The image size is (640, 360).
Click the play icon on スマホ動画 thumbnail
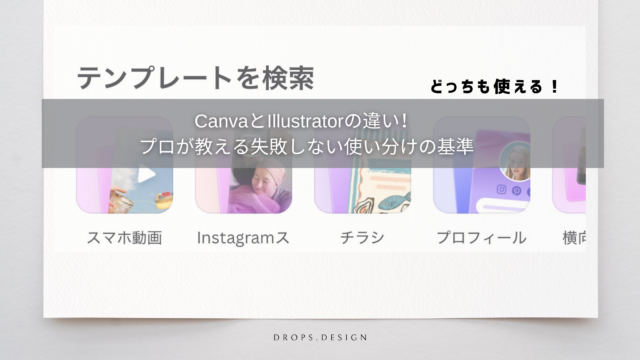[147, 175]
